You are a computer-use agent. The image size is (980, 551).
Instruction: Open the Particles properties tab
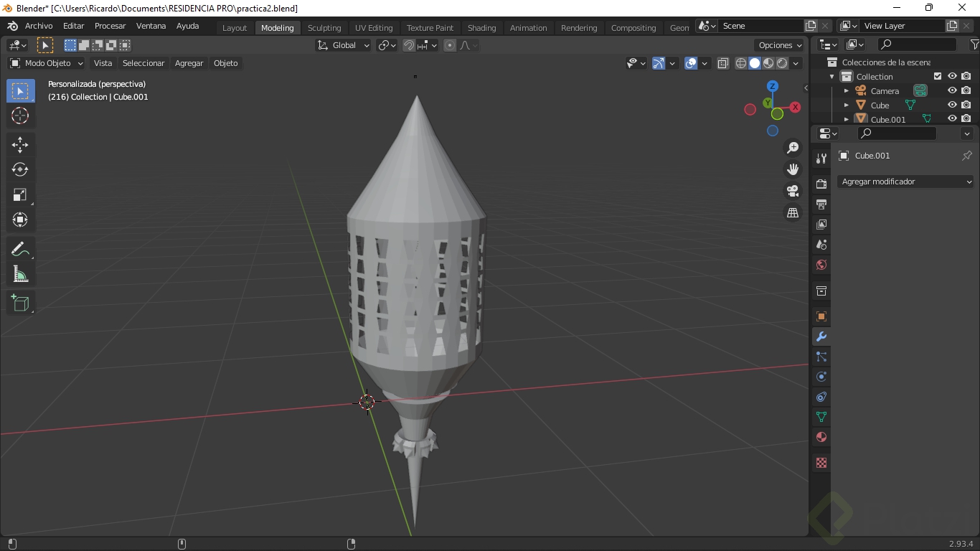click(821, 357)
